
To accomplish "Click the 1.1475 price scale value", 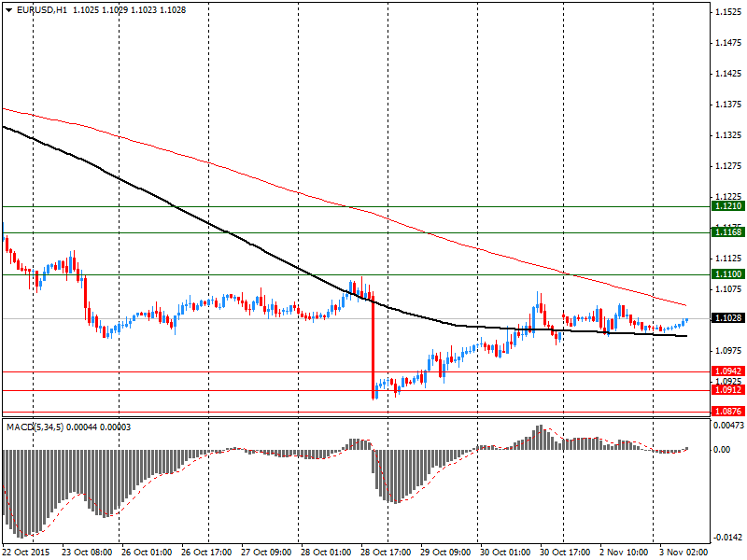I will pyautogui.click(x=729, y=43).
